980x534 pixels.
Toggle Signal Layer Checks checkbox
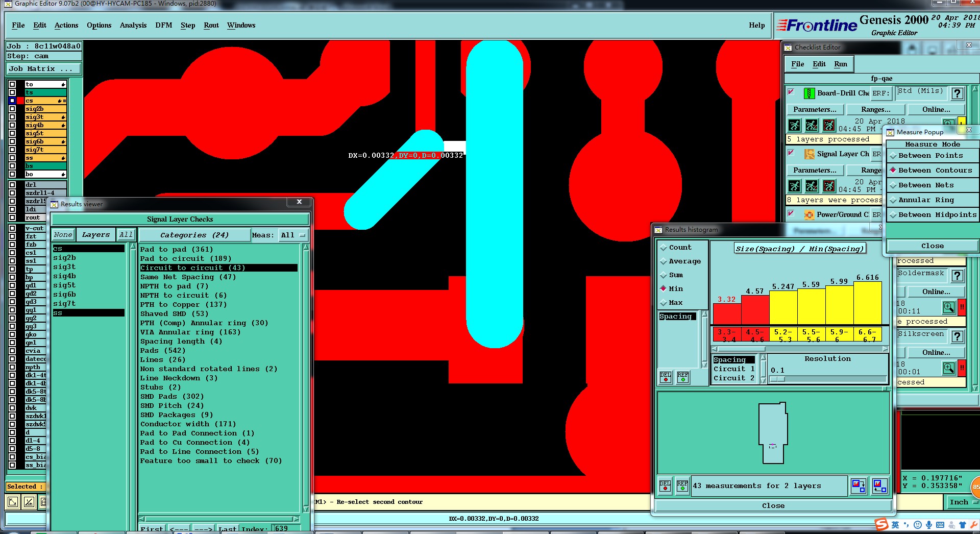(791, 153)
